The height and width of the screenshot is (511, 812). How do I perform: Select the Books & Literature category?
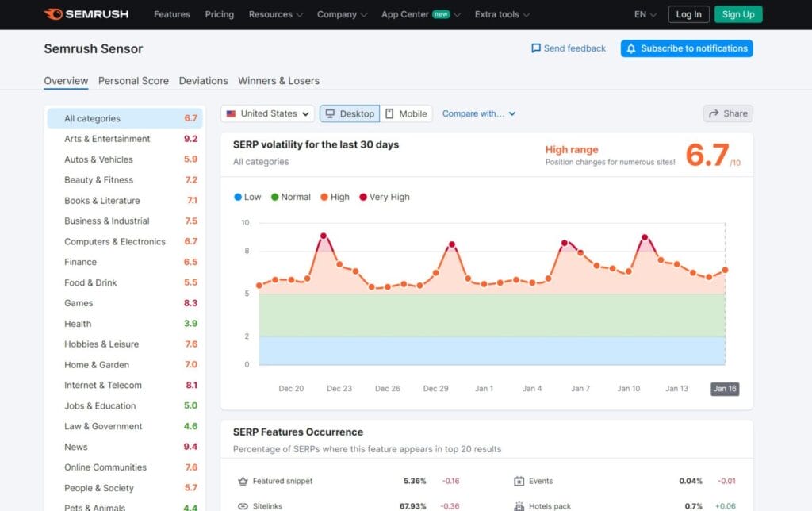point(124,201)
